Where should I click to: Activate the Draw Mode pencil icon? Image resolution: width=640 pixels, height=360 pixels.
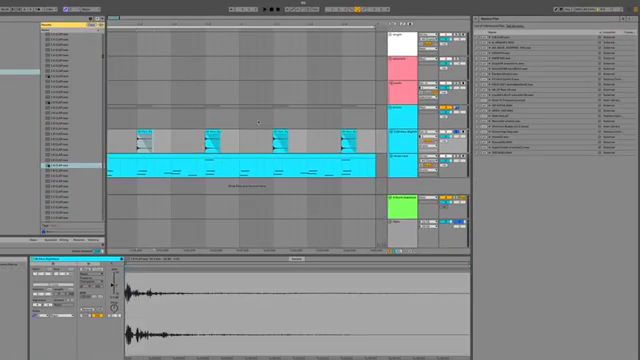[556, 9]
